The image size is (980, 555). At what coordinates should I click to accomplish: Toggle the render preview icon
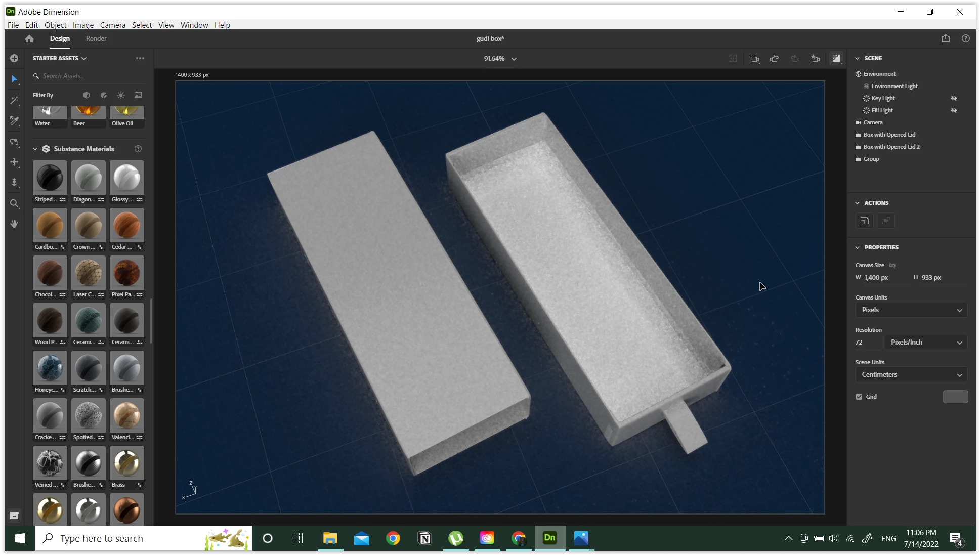[x=836, y=59]
